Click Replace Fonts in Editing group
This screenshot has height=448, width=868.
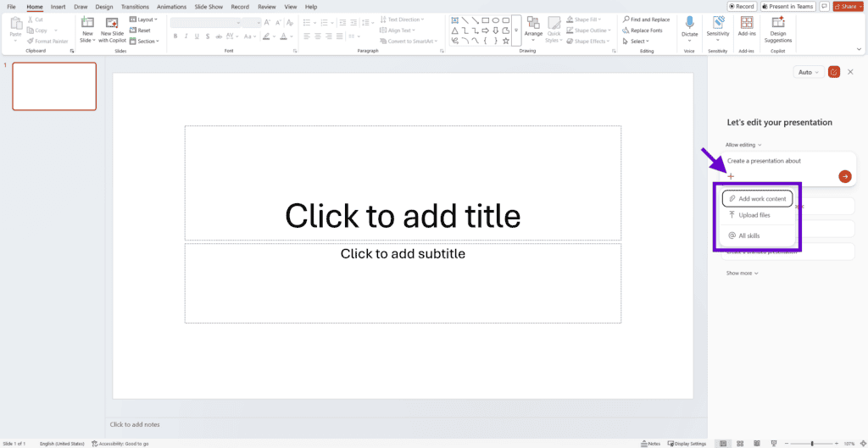643,30
